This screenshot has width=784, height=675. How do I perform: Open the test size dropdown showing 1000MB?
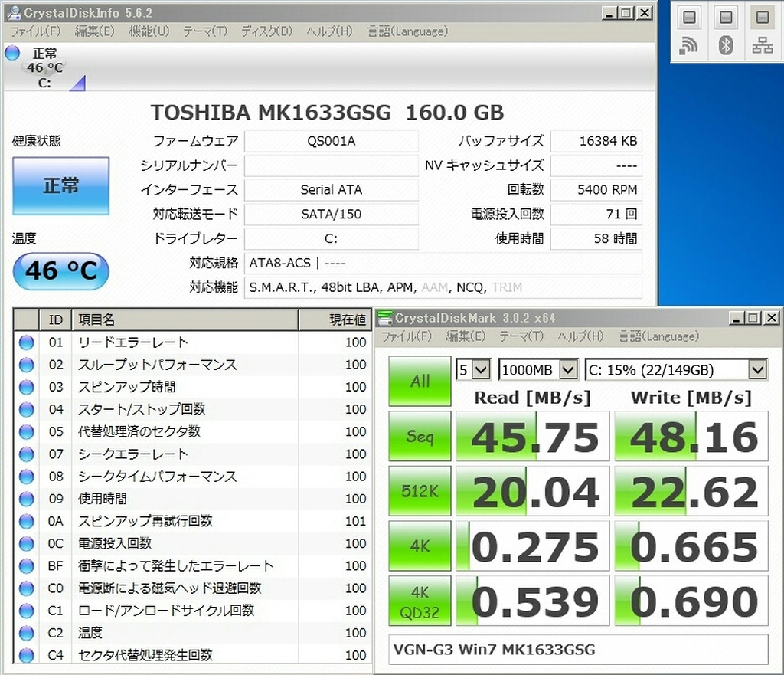click(x=538, y=370)
